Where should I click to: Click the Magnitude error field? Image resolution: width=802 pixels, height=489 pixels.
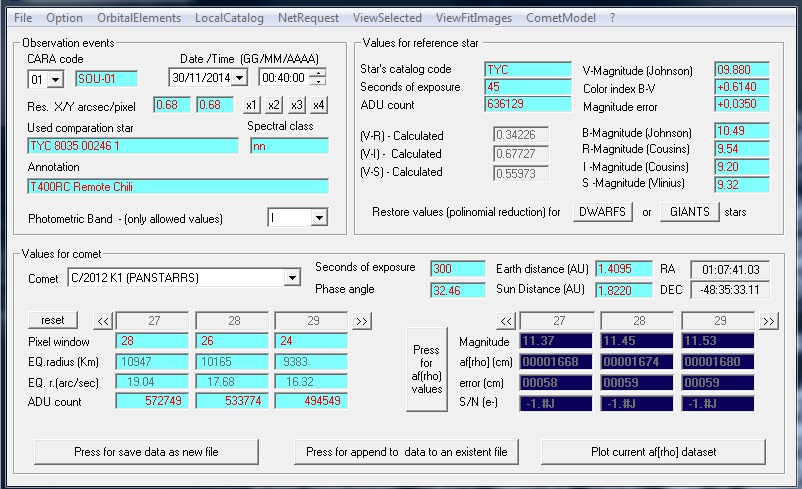coord(742,104)
